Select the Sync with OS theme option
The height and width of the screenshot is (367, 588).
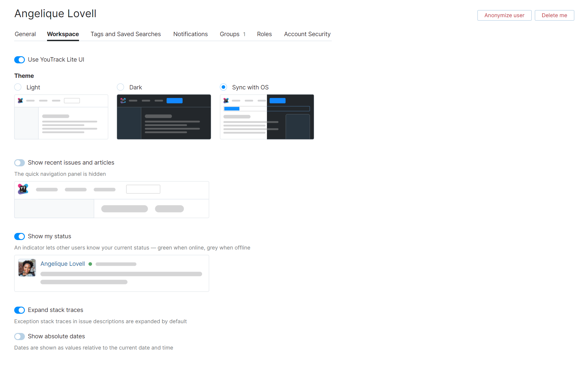click(x=223, y=87)
